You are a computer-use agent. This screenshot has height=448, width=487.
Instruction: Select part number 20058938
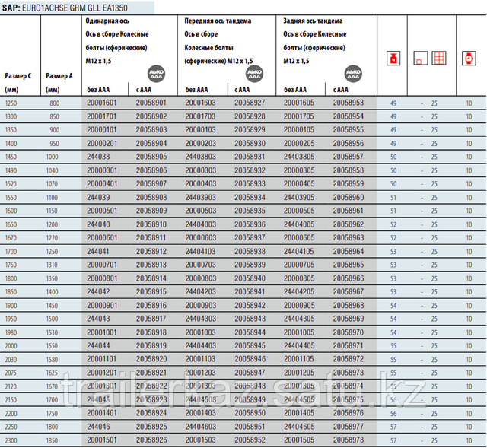[250, 252]
